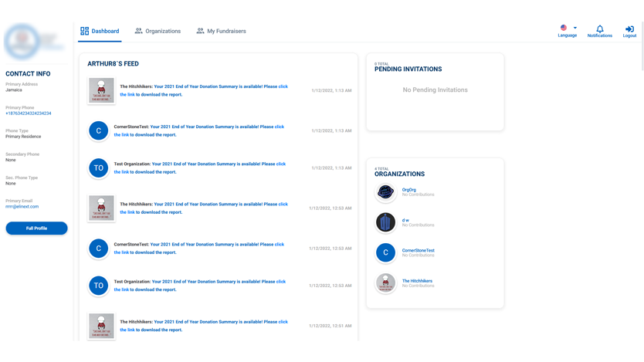
Task: Click the blurred user profile picture
Action: [x=23, y=41]
